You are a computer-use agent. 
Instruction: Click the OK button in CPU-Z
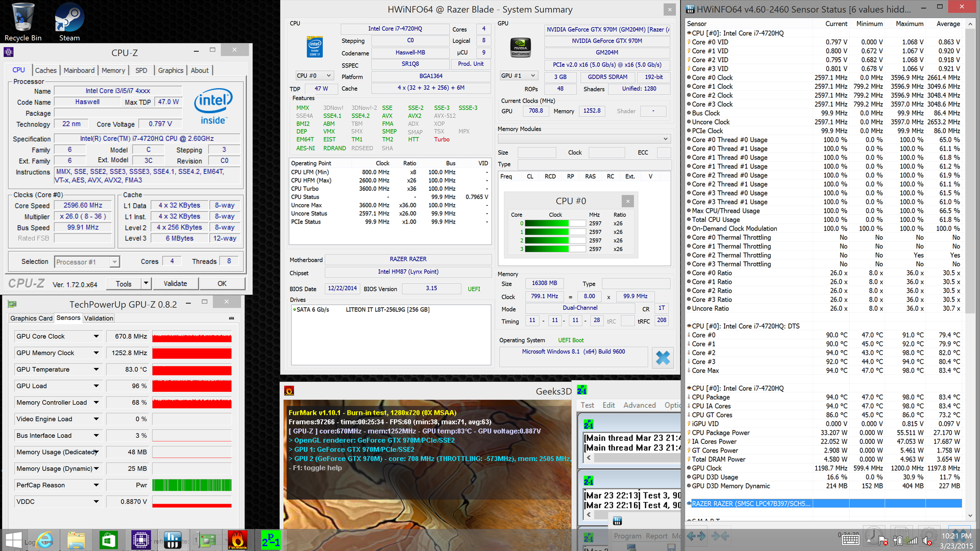click(222, 284)
